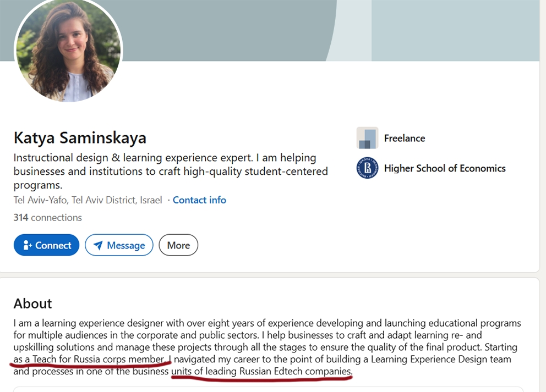This screenshot has height=392, width=546.
Task: Click the Instructional design headline text
Action: (171, 171)
